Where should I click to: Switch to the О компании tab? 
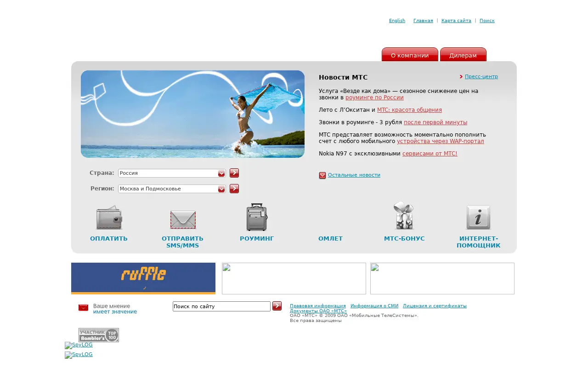click(x=410, y=55)
